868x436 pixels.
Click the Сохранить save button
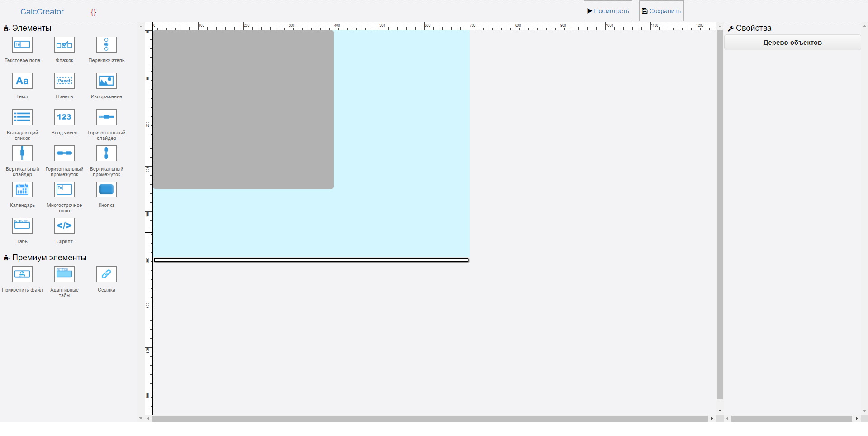click(661, 11)
